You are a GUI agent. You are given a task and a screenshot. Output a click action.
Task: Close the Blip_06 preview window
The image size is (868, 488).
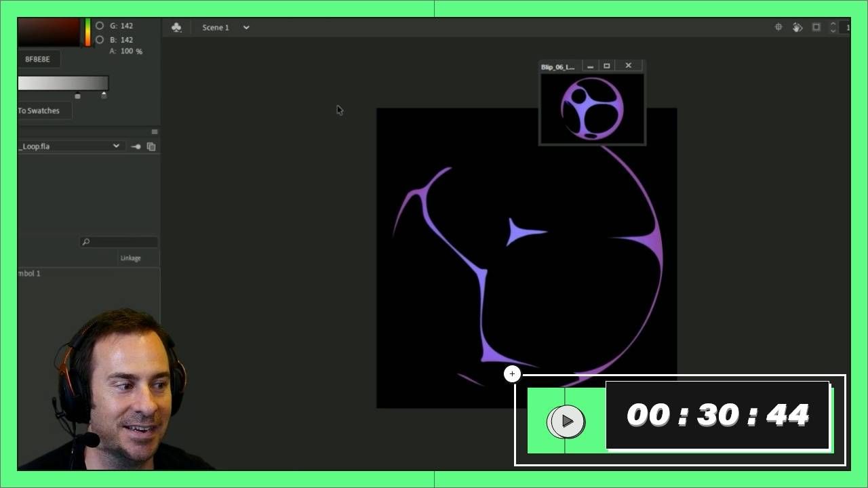(629, 66)
